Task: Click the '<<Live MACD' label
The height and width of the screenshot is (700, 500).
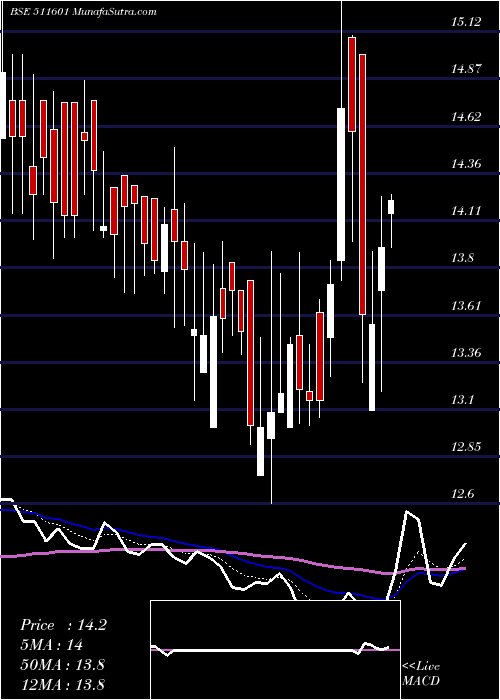Action: [421, 674]
